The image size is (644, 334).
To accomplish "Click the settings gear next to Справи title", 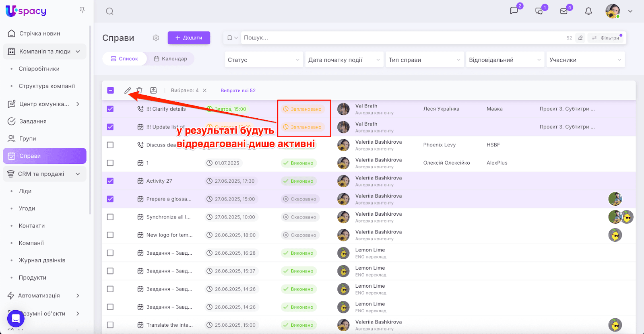I will tap(156, 38).
